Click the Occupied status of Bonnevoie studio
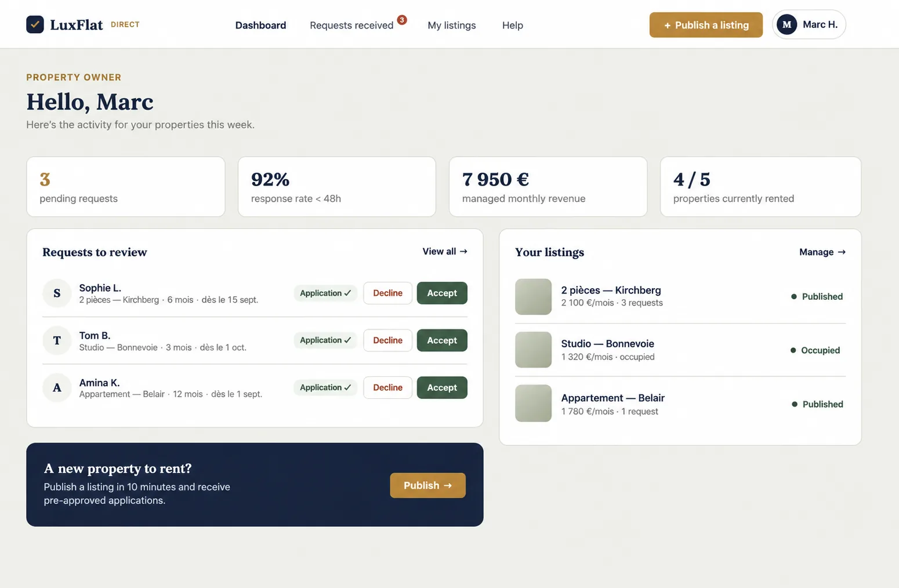 pyautogui.click(x=815, y=350)
